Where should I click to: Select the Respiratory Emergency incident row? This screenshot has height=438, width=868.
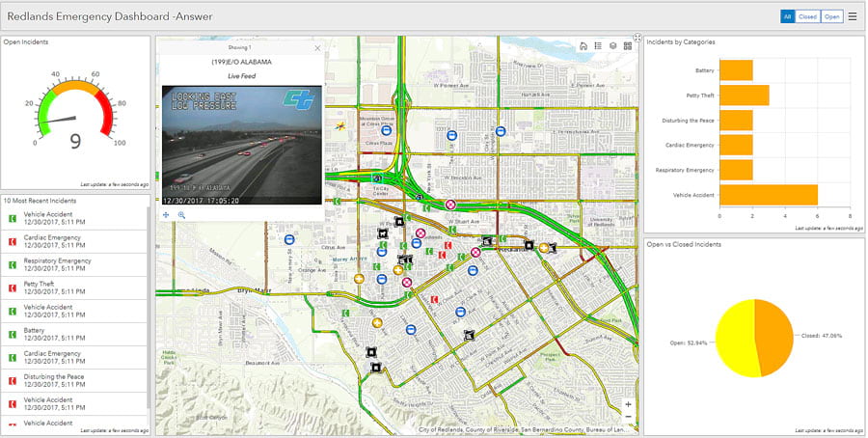point(74,264)
